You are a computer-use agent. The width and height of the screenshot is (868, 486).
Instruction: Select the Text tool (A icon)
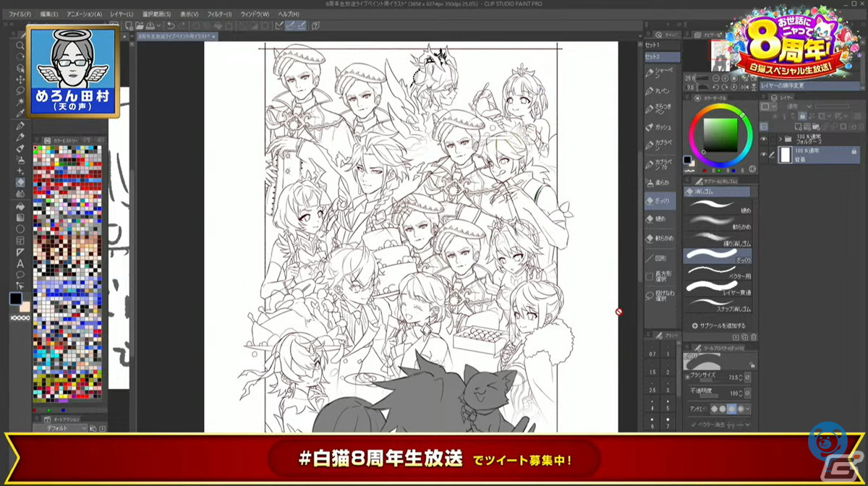coord(20,263)
